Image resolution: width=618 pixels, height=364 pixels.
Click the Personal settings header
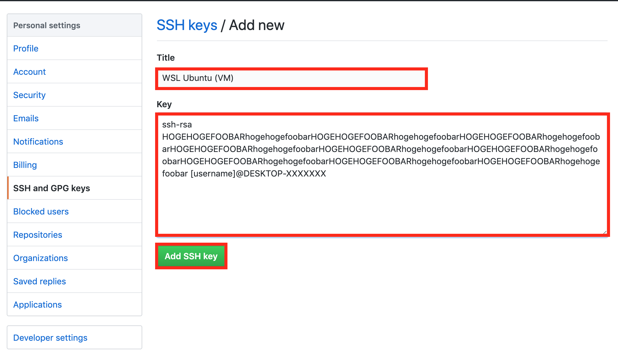[x=47, y=25]
